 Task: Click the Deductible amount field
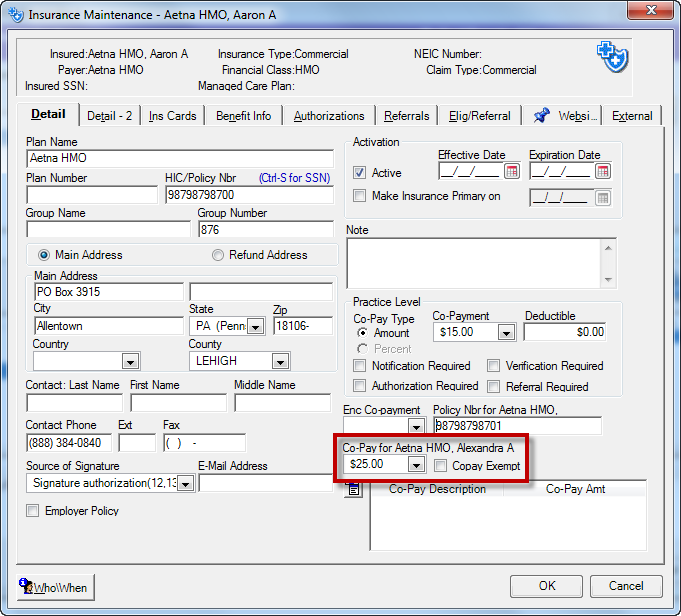(565, 332)
